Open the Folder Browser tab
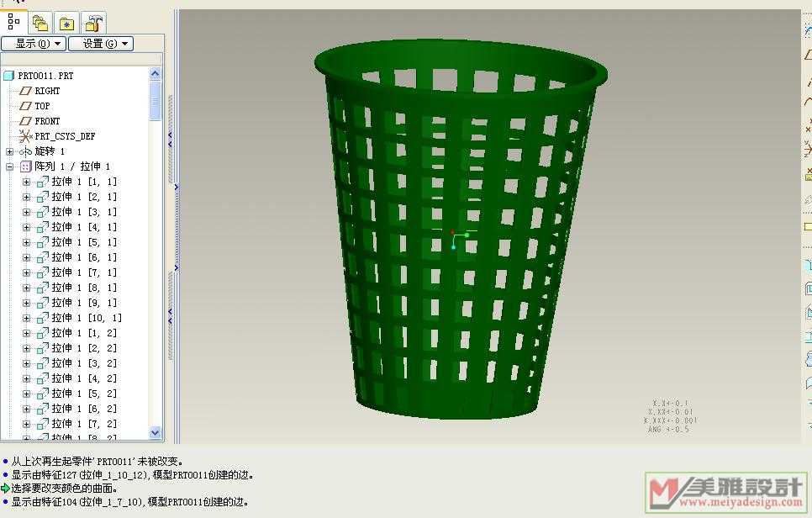 click(x=40, y=24)
